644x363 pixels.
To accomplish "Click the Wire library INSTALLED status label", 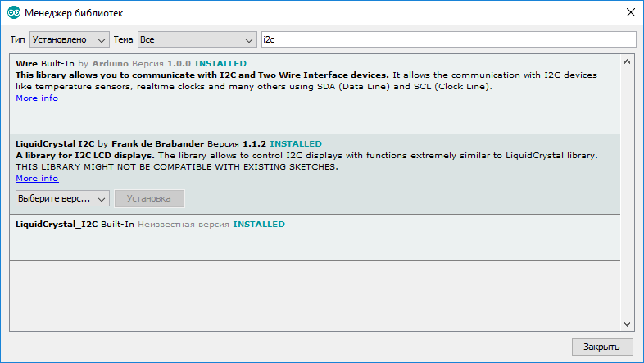I will (220, 63).
